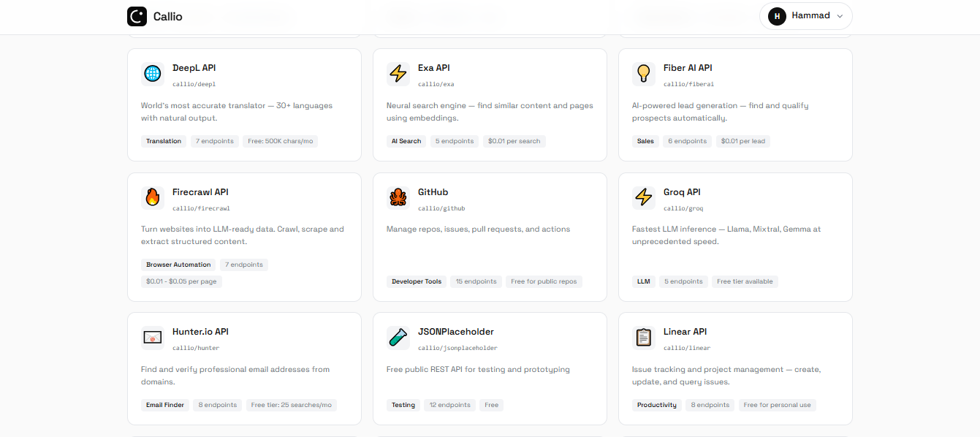Click the Developer Tools tag on GitHub
Image resolution: width=980 pixels, height=437 pixels.
[x=417, y=281]
